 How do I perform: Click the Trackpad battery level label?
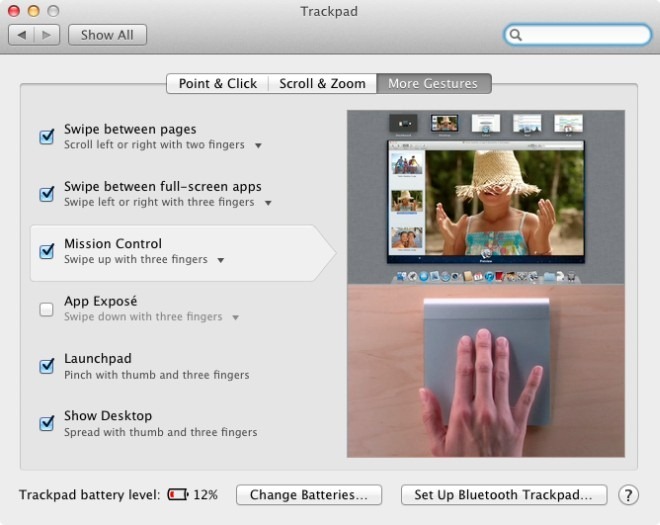pos(90,495)
